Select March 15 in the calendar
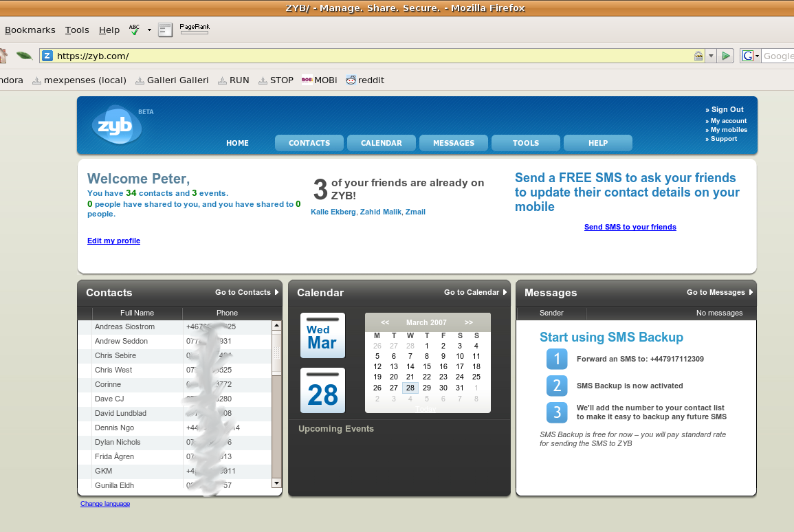Image resolution: width=794 pixels, height=532 pixels. pyautogui.click(x=427, y=366)
